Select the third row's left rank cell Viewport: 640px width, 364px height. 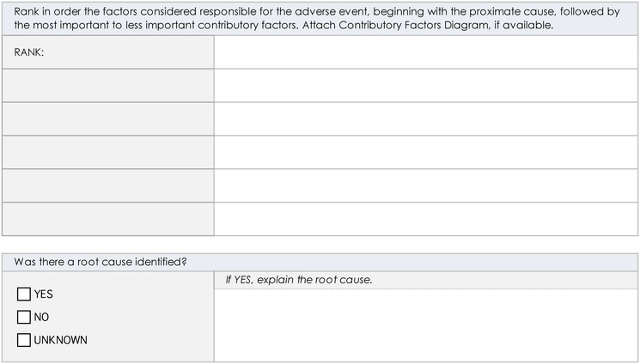pyautogui.click(x=108, y=119)
